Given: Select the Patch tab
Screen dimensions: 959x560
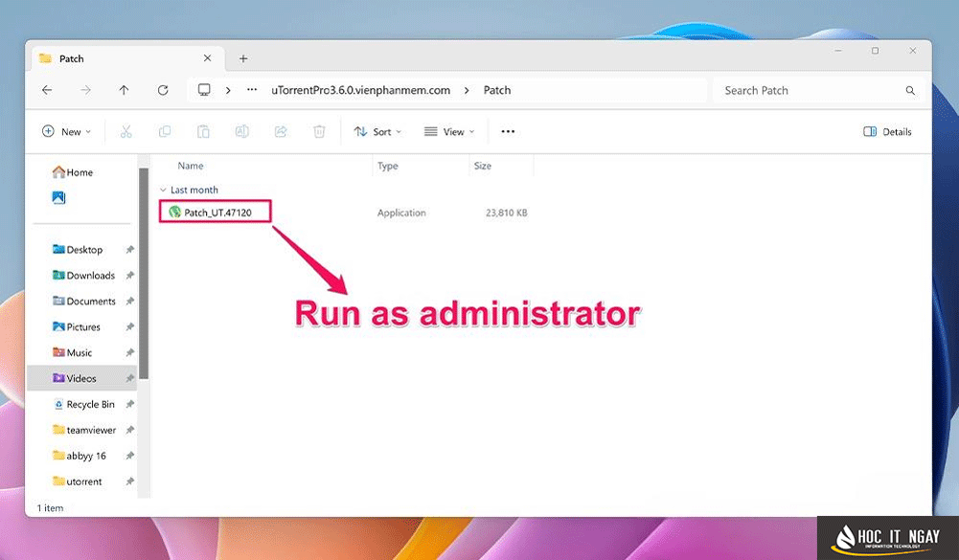Looking at the screenshot, I should (126, 58).
